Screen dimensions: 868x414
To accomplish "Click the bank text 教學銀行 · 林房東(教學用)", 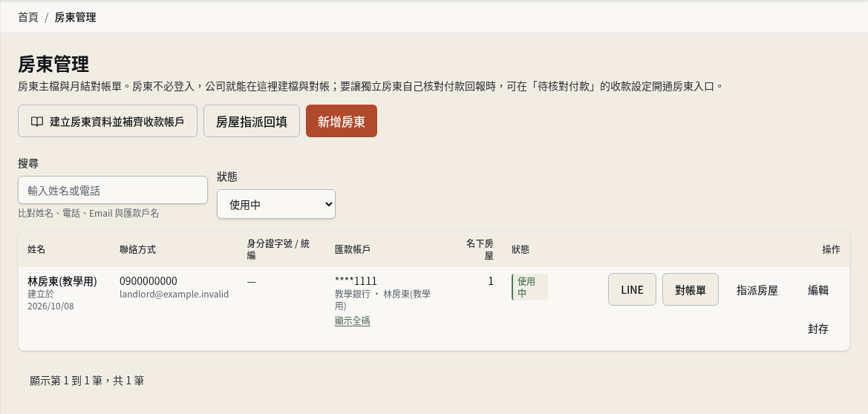I will (x=383, y=300).
